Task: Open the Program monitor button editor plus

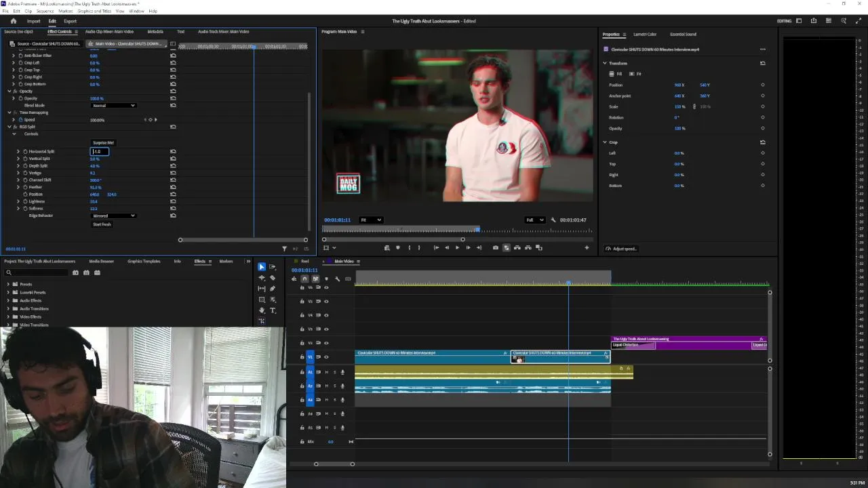Action: pos(587,248)
